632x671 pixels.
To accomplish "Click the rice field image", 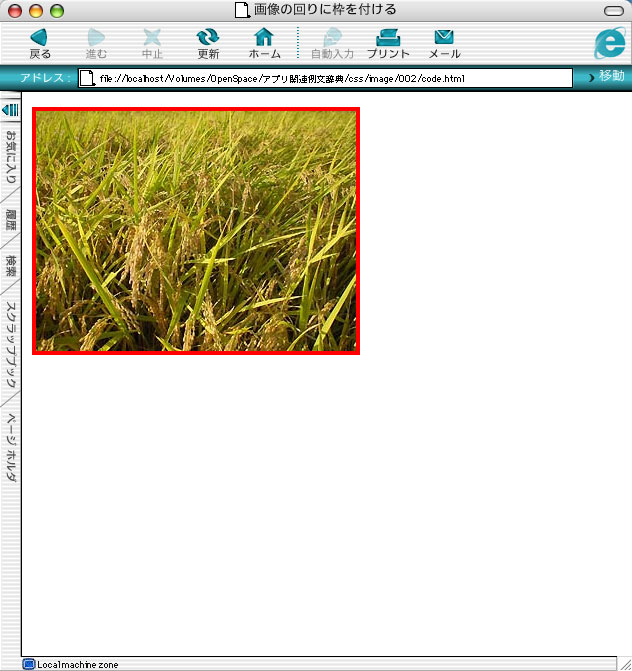I will [x=196, y=231].
